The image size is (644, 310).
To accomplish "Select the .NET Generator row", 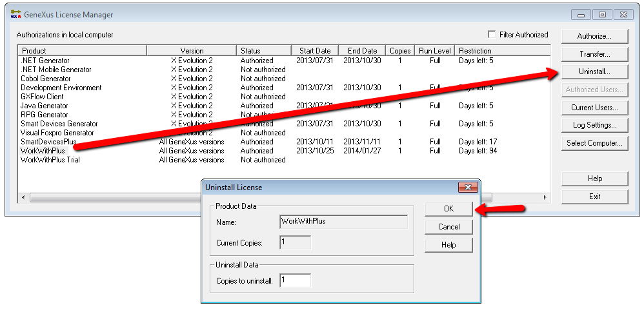I will (284, 61).
